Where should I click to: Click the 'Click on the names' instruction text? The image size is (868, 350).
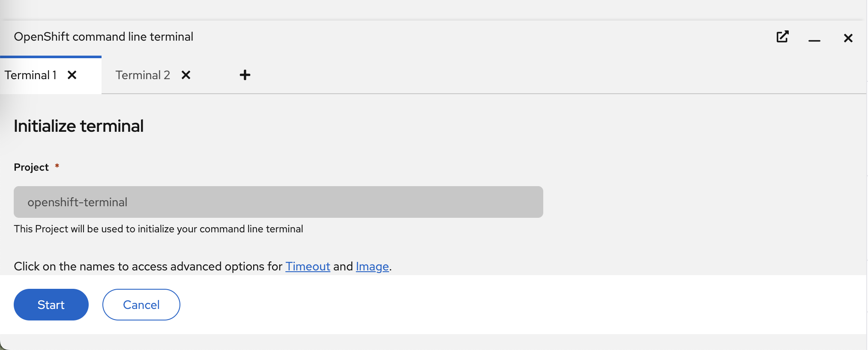pyautogui.click(x=148, y=267)
